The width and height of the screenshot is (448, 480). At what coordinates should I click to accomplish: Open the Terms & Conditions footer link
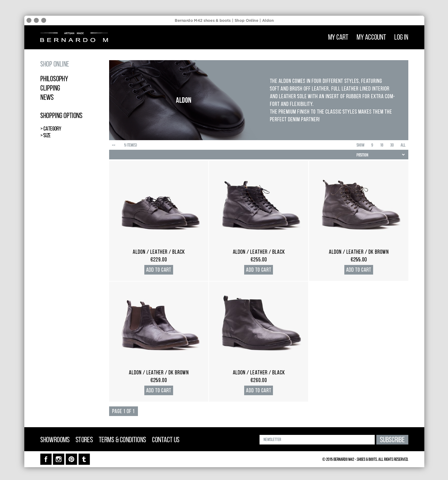coord(122,440)
